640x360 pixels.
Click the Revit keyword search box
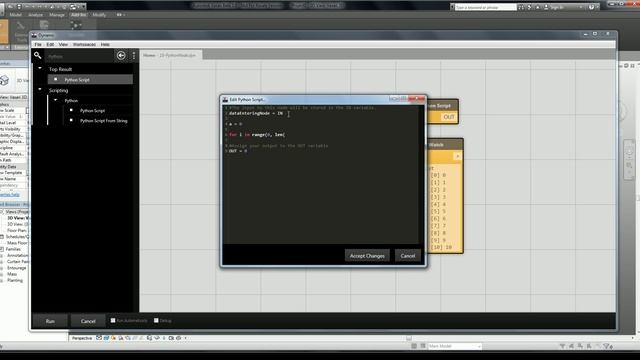(x=485, y=7)
